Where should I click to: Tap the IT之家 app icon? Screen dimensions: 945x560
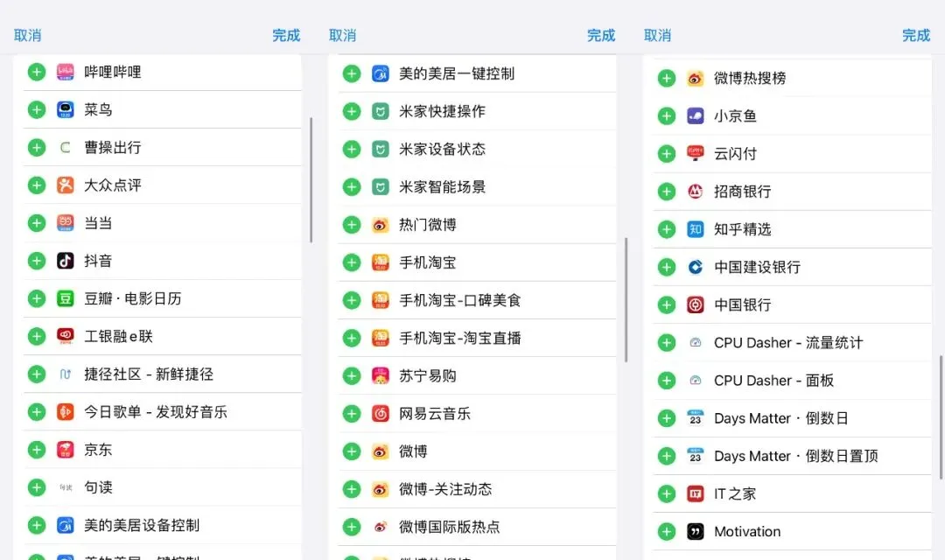[x=696, y=493]
